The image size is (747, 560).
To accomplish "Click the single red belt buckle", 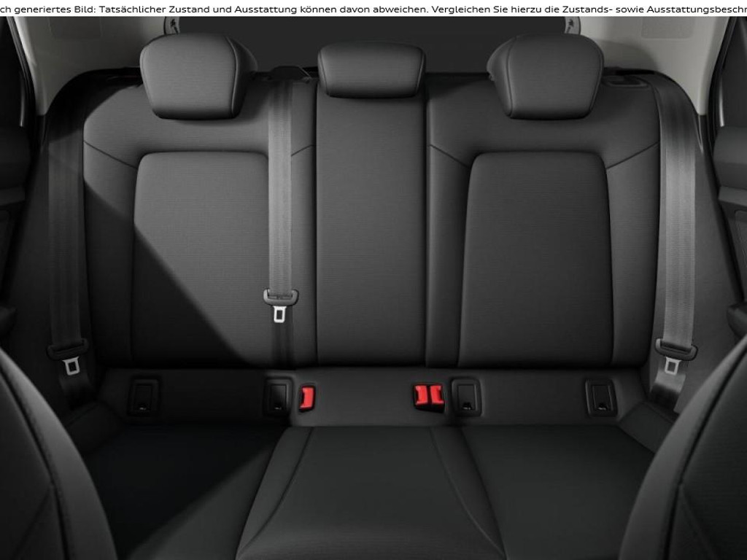I will point(307,397).
